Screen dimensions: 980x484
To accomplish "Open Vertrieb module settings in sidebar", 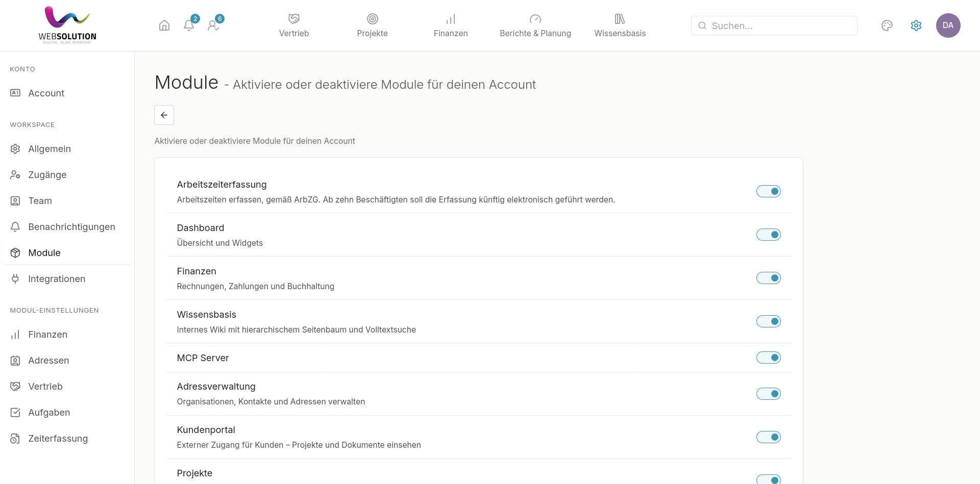I will tap(67, 387).
